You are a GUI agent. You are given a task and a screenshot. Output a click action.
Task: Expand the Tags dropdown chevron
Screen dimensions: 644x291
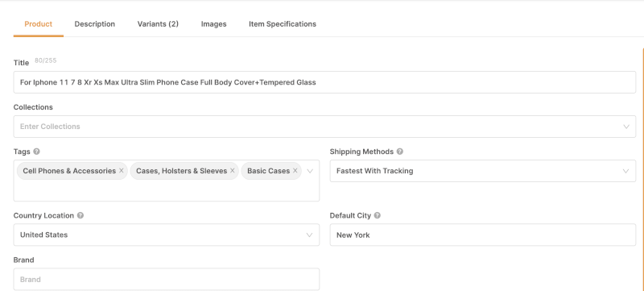pos(310,171)
